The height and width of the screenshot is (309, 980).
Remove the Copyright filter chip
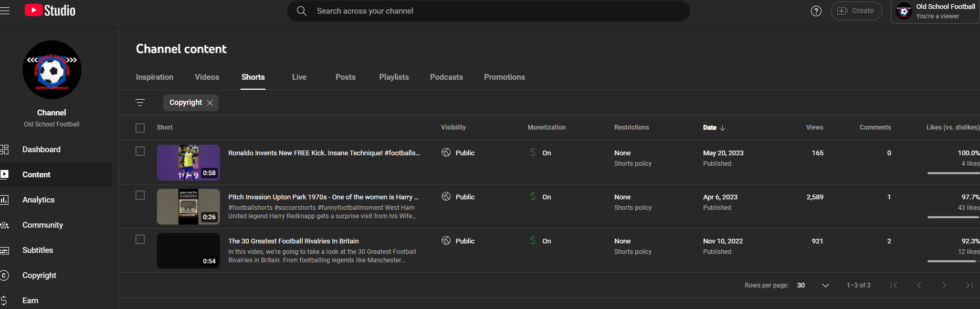point(210,103)
